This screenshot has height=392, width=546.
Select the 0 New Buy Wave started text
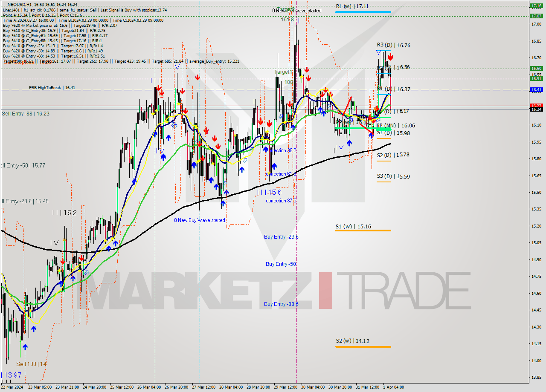pos(199,220)
